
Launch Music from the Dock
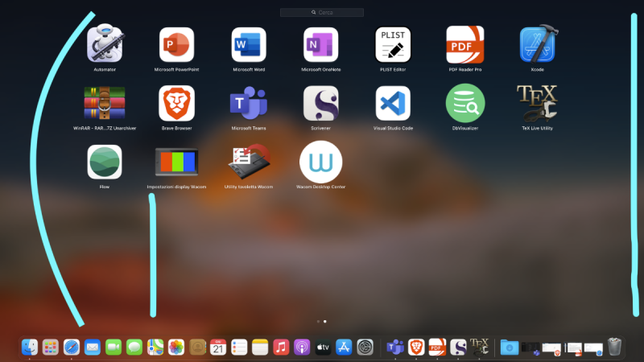coord(281,348)
